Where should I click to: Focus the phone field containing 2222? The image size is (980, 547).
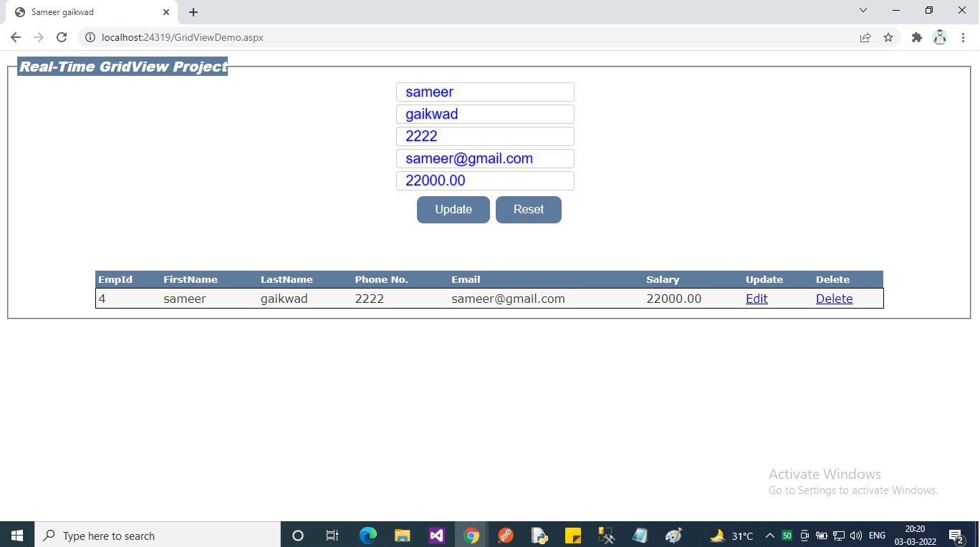485,136
